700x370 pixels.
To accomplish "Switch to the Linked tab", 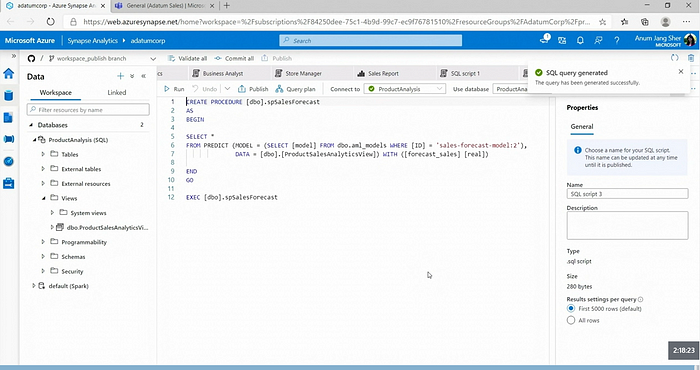I will (117, 92).
